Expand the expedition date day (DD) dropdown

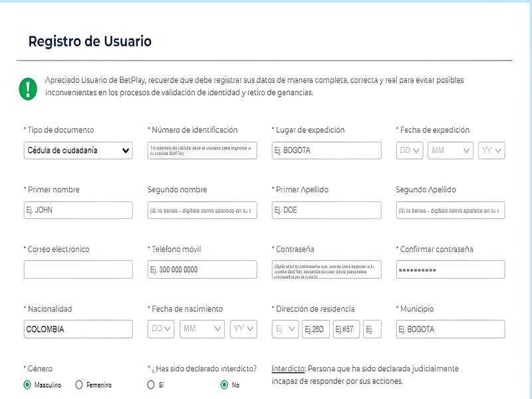pos(410,150)
